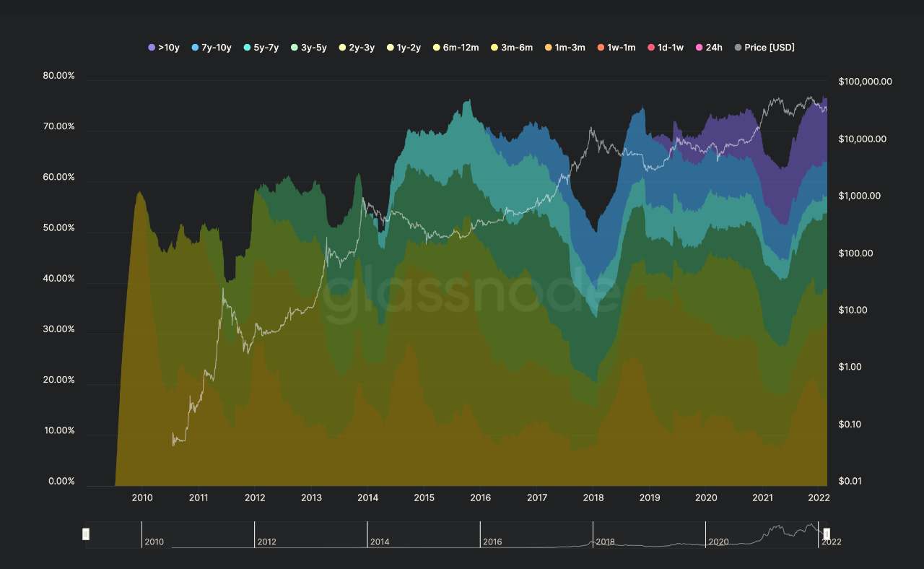Screen dimensions: 924x569
Task: Toggle the 1y-2y legend series
Action: point(404,48)
